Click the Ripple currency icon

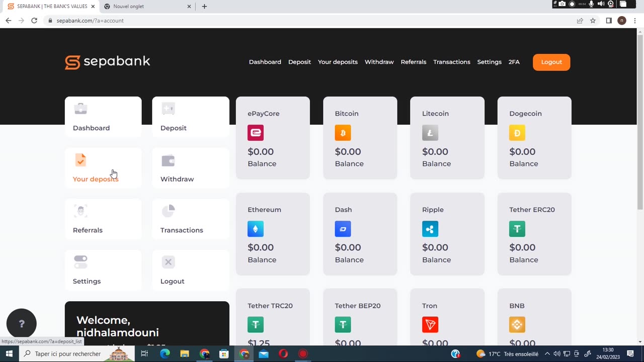click(430, 229)
